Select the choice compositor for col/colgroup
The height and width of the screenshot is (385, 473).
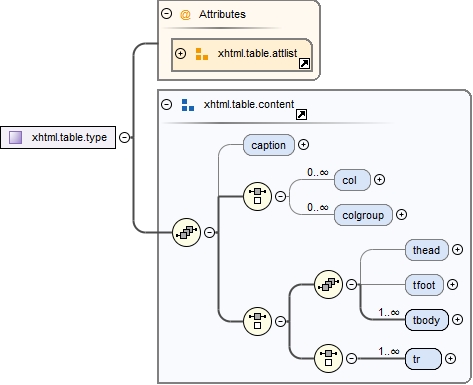257,196
